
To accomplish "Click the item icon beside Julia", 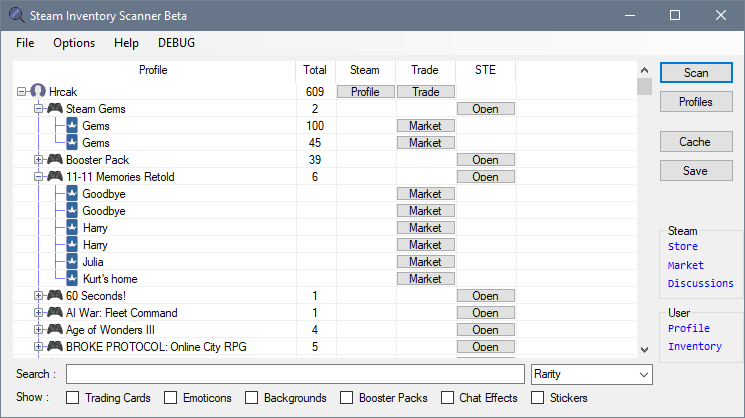I will click(72, 261).
